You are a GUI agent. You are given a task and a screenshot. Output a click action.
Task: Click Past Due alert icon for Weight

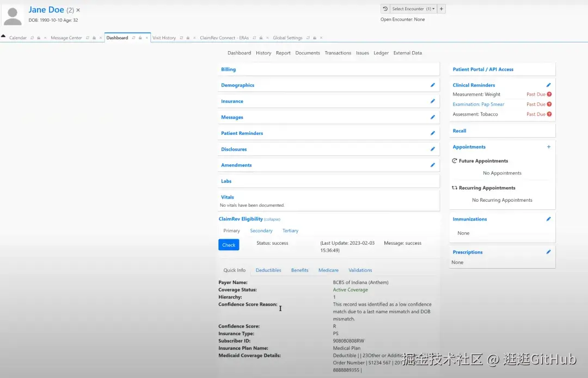(549, 95)
